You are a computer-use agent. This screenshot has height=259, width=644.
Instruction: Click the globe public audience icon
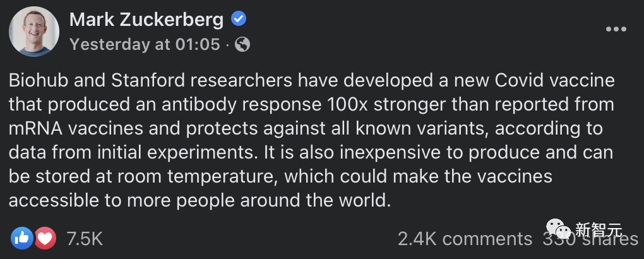[242, 45]
